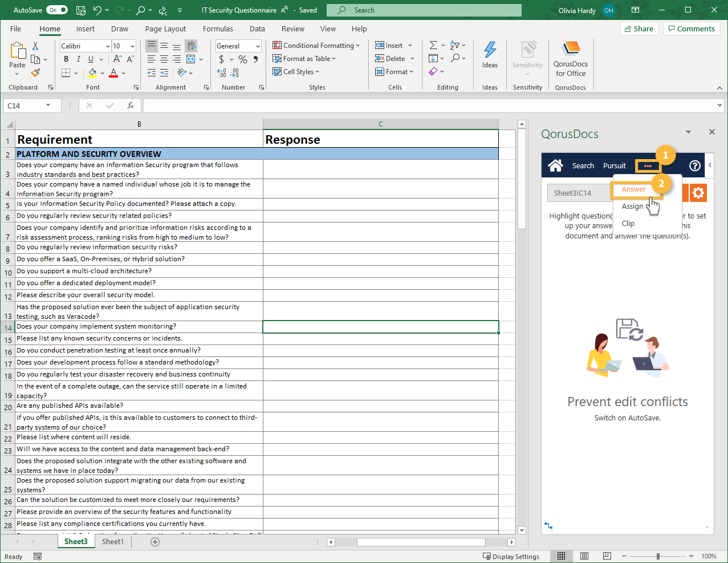Select the Format Painter tool
The image size is (728, 563).
coord(35,72)
